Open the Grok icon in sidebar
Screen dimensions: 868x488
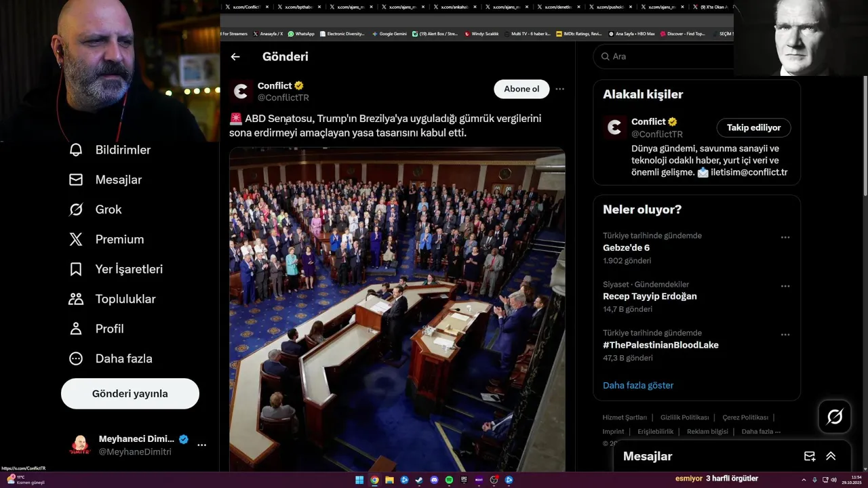click(x=76, y=209)
